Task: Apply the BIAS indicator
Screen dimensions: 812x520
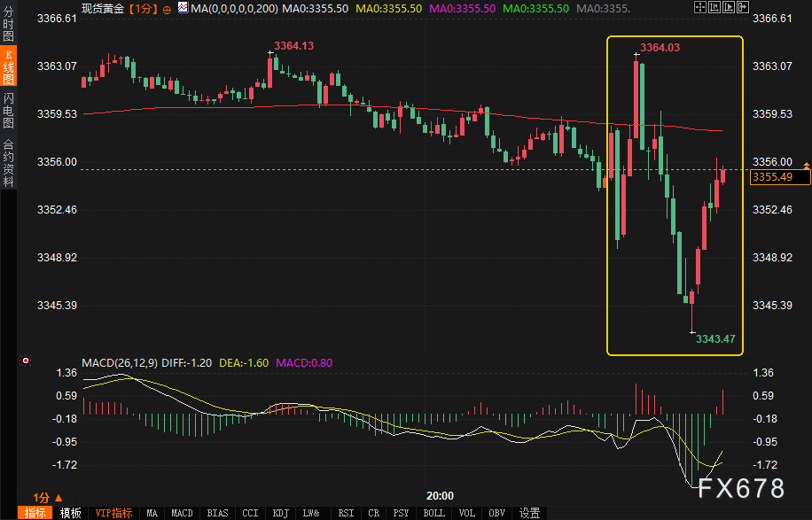Action: coord(217,513)
